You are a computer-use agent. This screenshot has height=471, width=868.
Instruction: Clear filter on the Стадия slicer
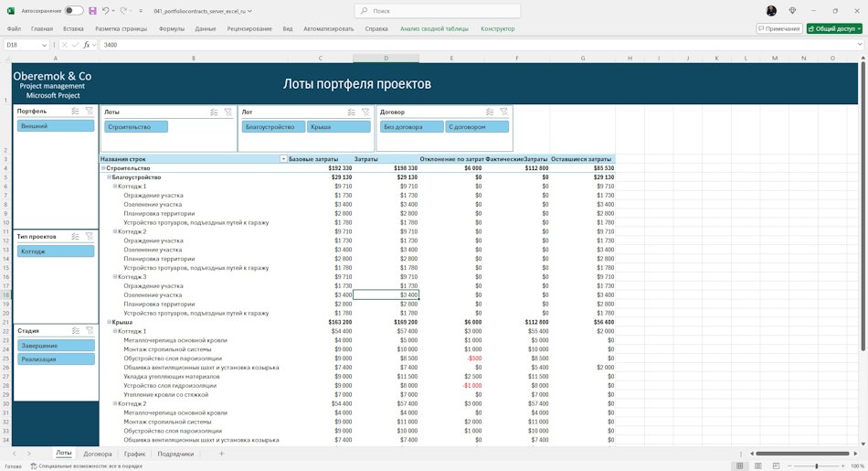point(90,331)
